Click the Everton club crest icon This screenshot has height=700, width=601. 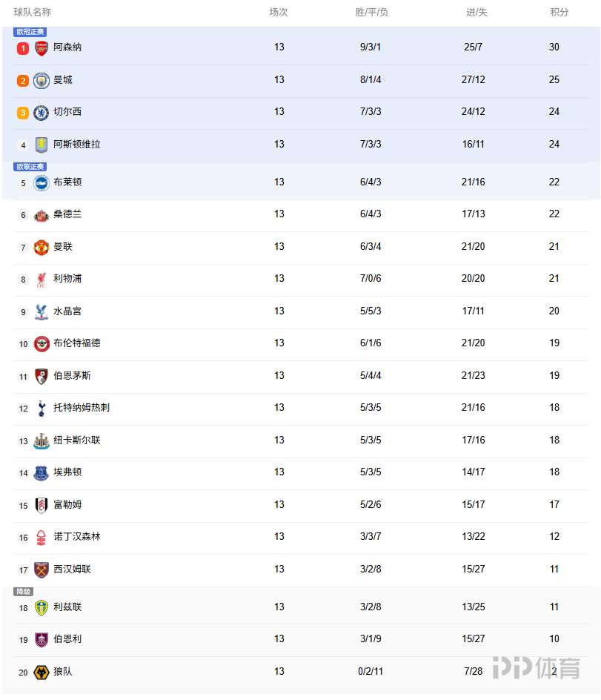click(41, 472)
